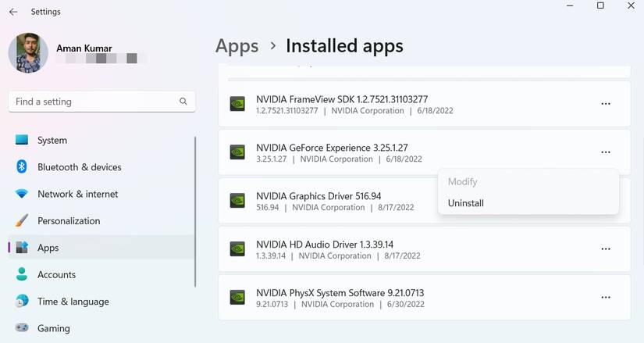Open Gaming settings in sidebar
The height and width of the screenshot is (343, 644).
(54, 329)
